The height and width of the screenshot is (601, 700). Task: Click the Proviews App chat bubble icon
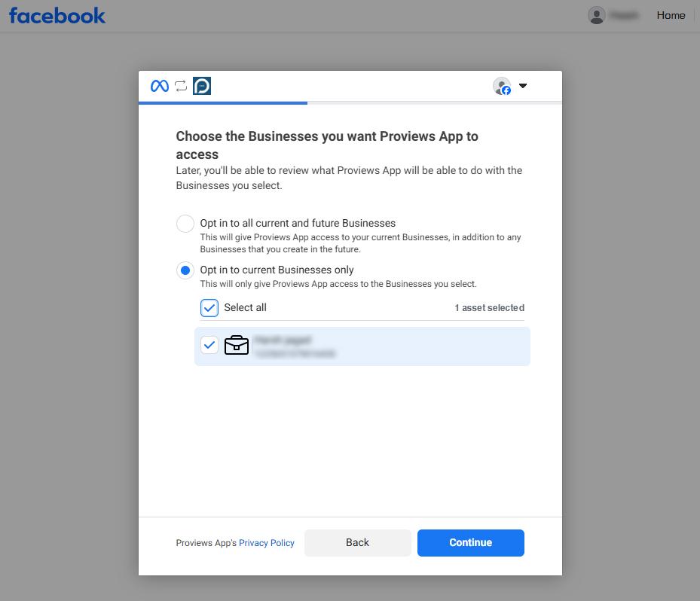(202, 86)
